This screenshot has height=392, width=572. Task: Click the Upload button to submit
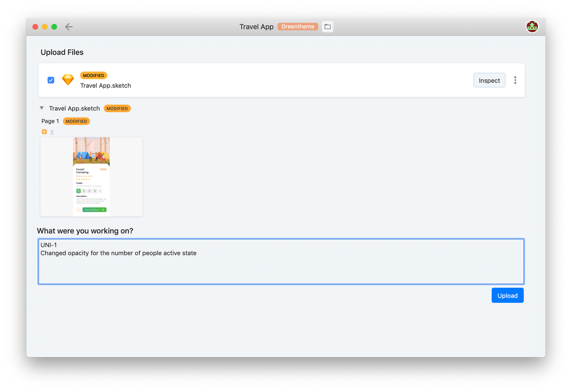(507, 296)
